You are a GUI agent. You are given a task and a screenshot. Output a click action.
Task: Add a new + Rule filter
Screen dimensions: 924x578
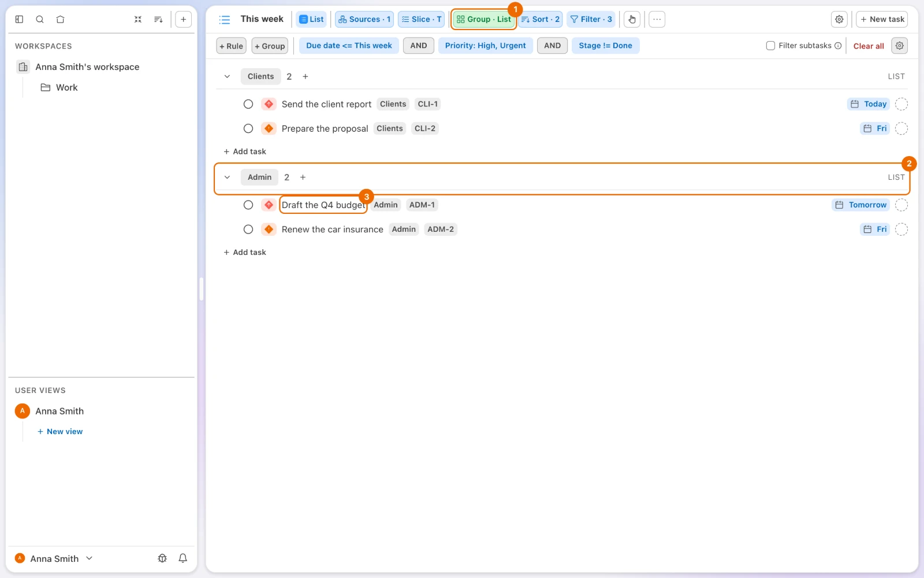tap(231, 46)
